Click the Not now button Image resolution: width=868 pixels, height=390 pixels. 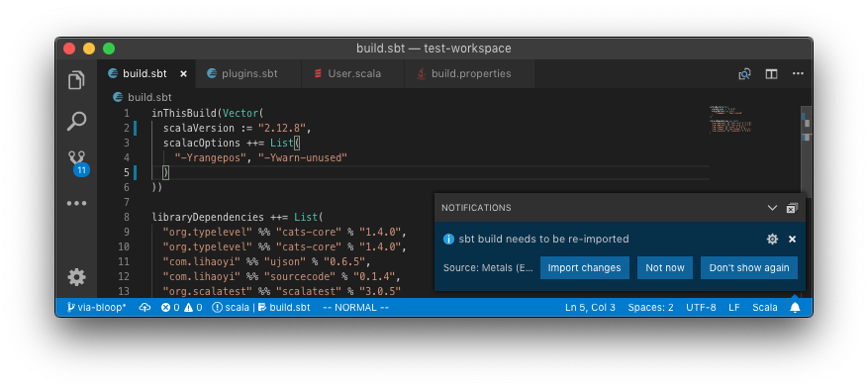click(665, 267)
